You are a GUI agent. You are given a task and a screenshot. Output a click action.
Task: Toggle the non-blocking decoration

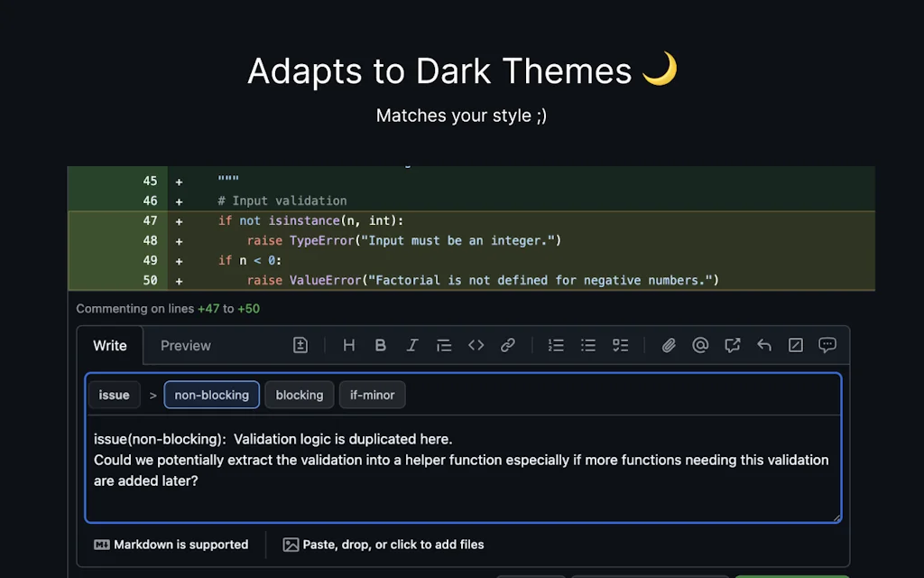tap(212, 395)
